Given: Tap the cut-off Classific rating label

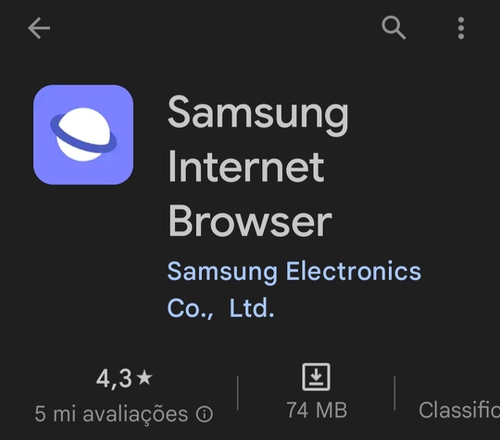Looking at the screenshot, I should coord(459,410).
